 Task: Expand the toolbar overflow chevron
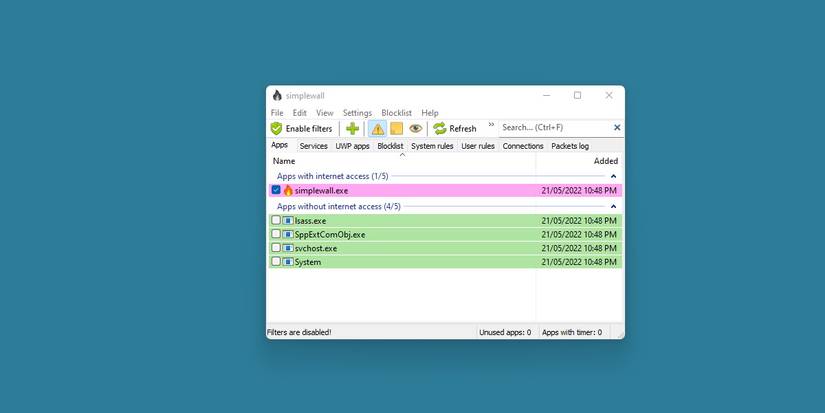pos(491,125)
